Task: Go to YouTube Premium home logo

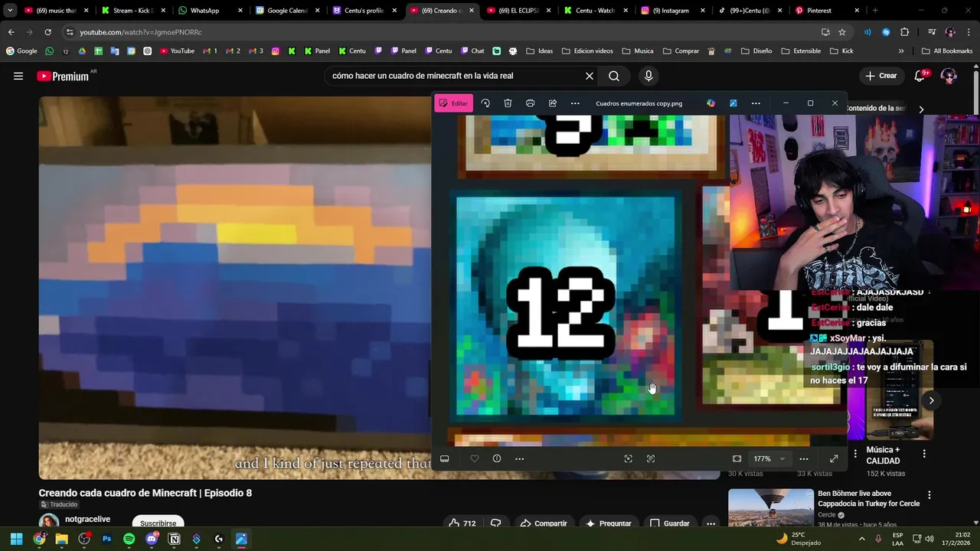Action: click(x=63, y=76)
